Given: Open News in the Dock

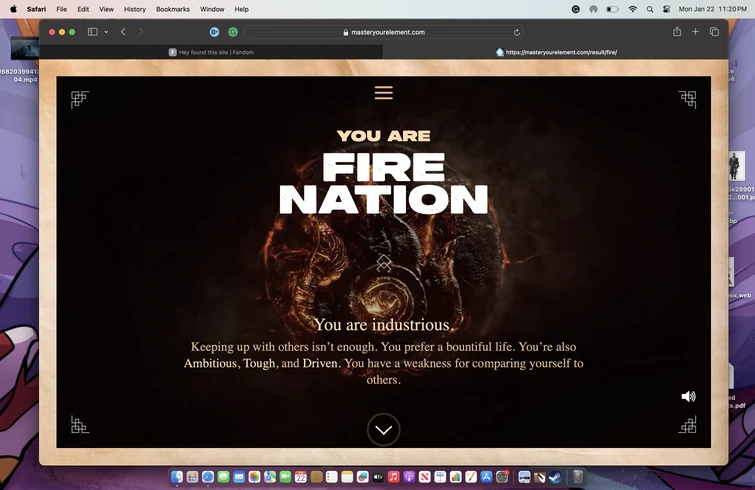Looking at the screenshot, I should 424,477.
